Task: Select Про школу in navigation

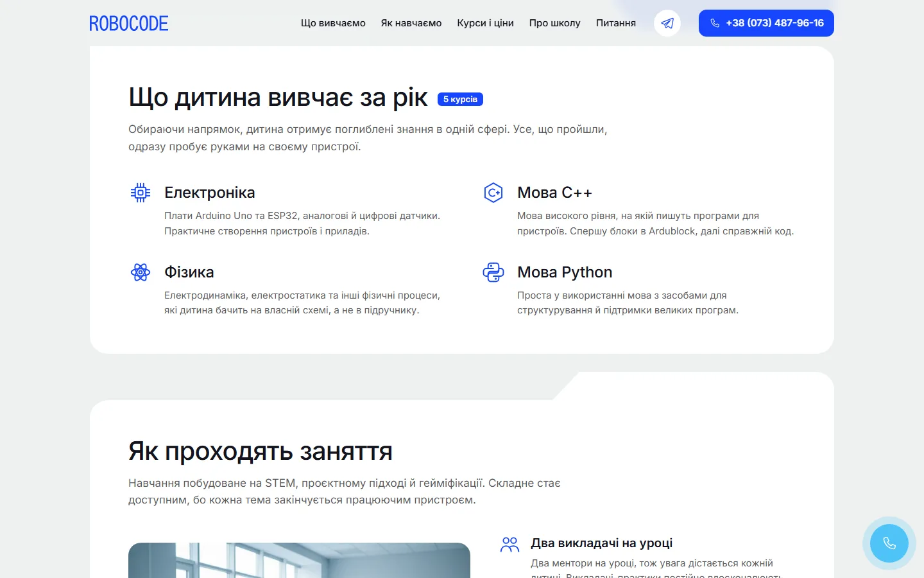Action: (555, 23)
